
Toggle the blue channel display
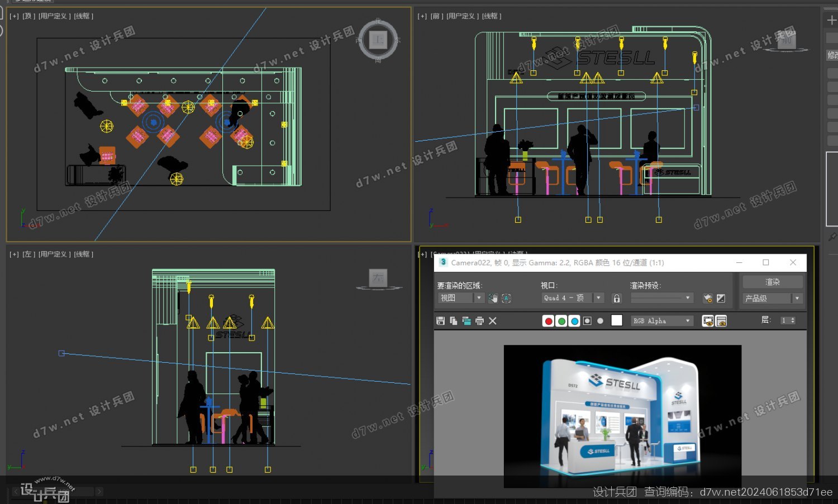coord(574,321)
